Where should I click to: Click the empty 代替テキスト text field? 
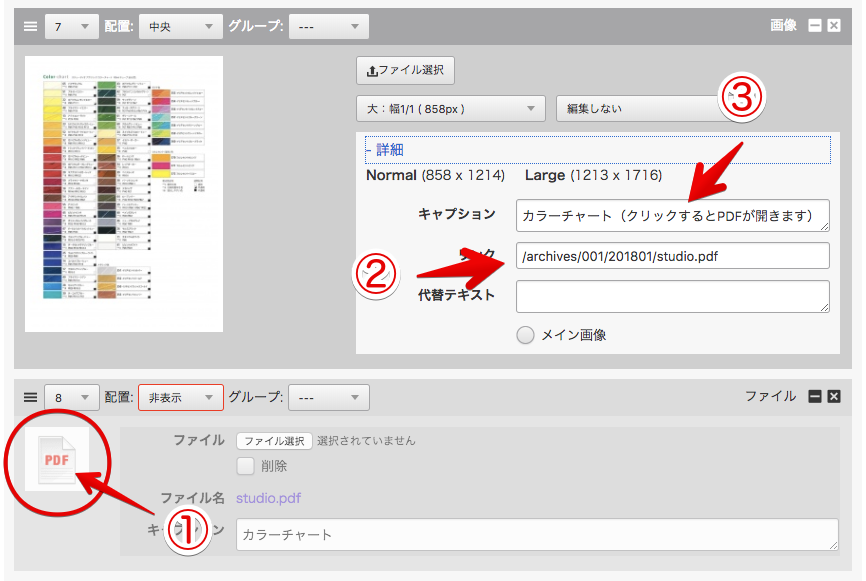coord(672,296)
